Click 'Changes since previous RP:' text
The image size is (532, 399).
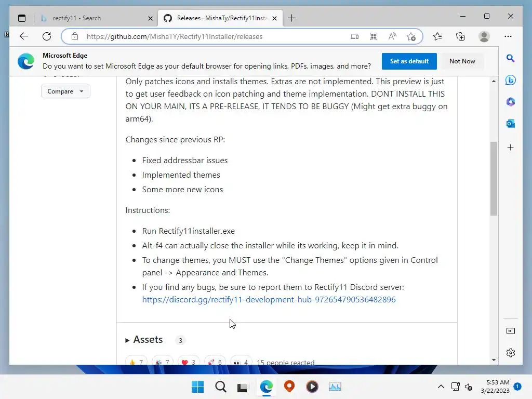[x=175, y=140]
